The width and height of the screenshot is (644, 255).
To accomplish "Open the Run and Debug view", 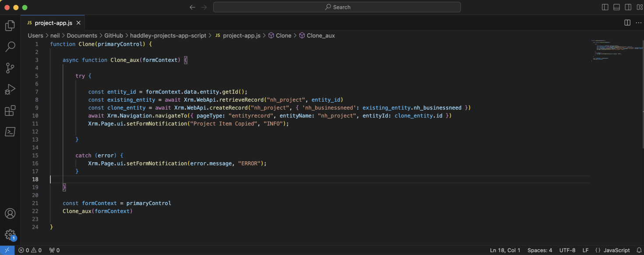I will 10,89.
